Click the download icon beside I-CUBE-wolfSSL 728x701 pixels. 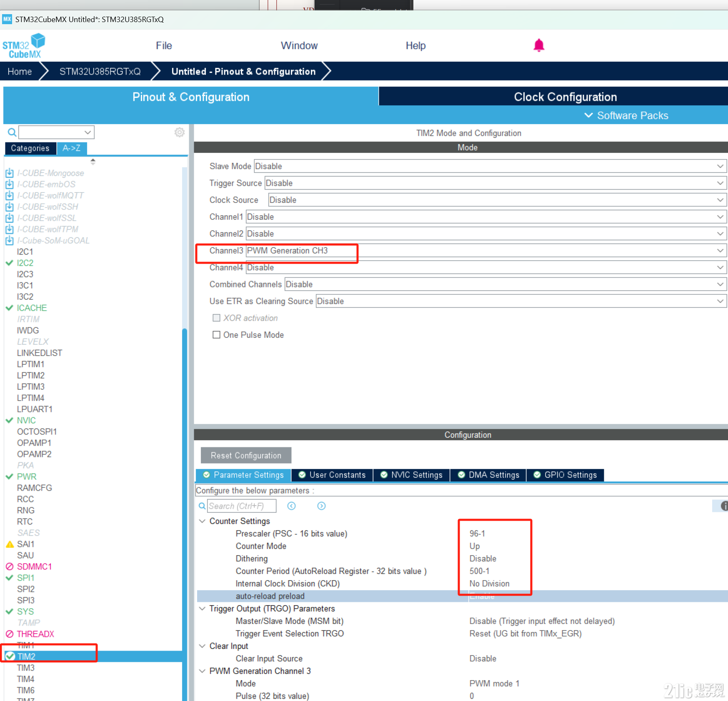pos(10,218)
